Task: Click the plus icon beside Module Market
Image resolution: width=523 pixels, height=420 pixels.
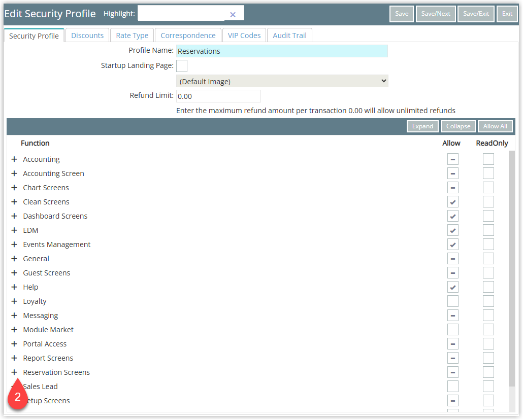Action: pyautogui.click(x=14, y=330)
